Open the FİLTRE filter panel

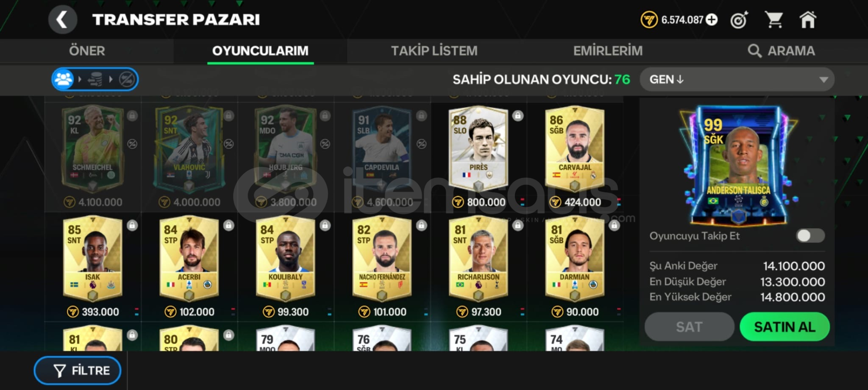tap(78, 371)
